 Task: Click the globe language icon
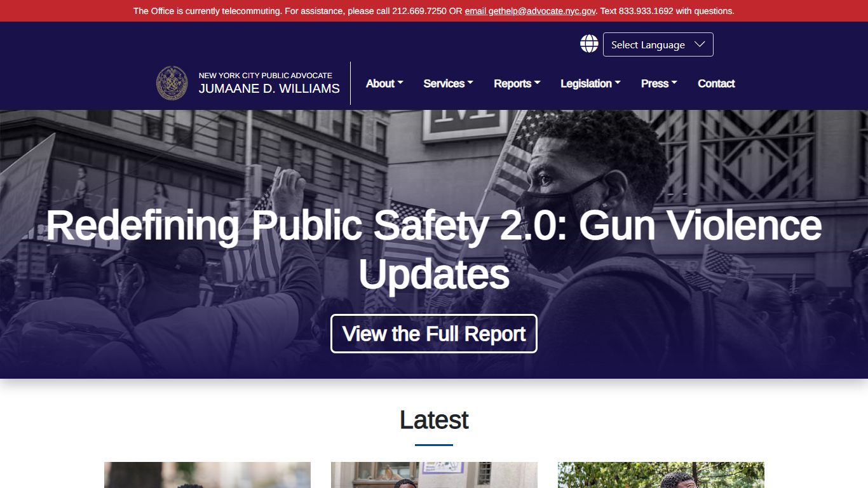589,44
